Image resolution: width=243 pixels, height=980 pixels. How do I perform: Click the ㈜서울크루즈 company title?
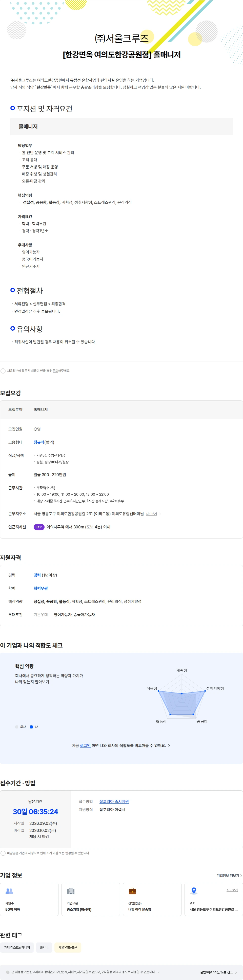121,39
